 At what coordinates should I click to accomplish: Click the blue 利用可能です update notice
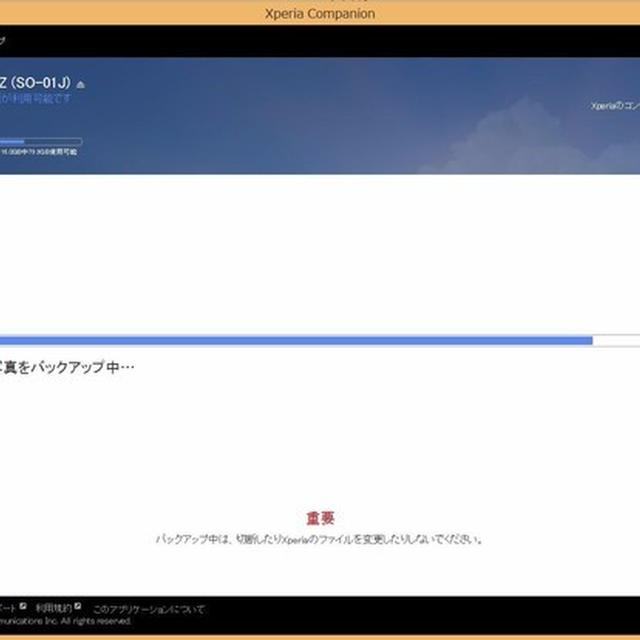36,98
